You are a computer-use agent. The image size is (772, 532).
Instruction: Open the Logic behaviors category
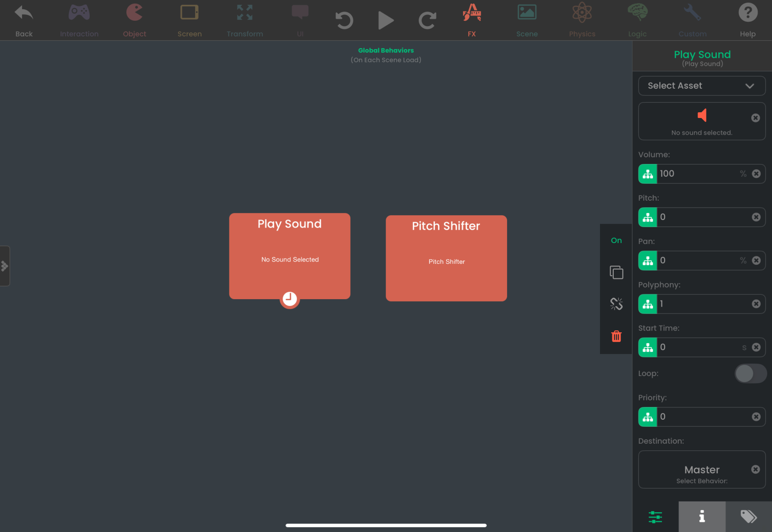click(x=637, y=20)
